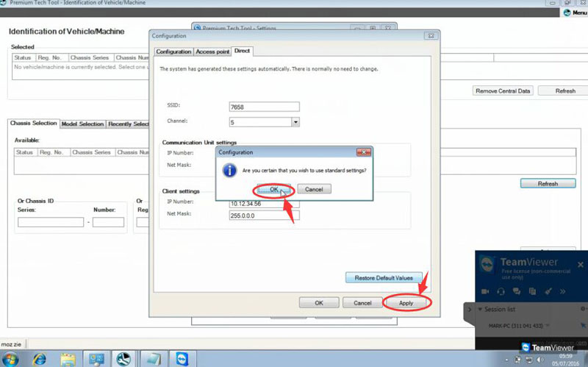The image size is (588, 367).
Task: Click the Remove Central Data button
Action: coord(503,90)
